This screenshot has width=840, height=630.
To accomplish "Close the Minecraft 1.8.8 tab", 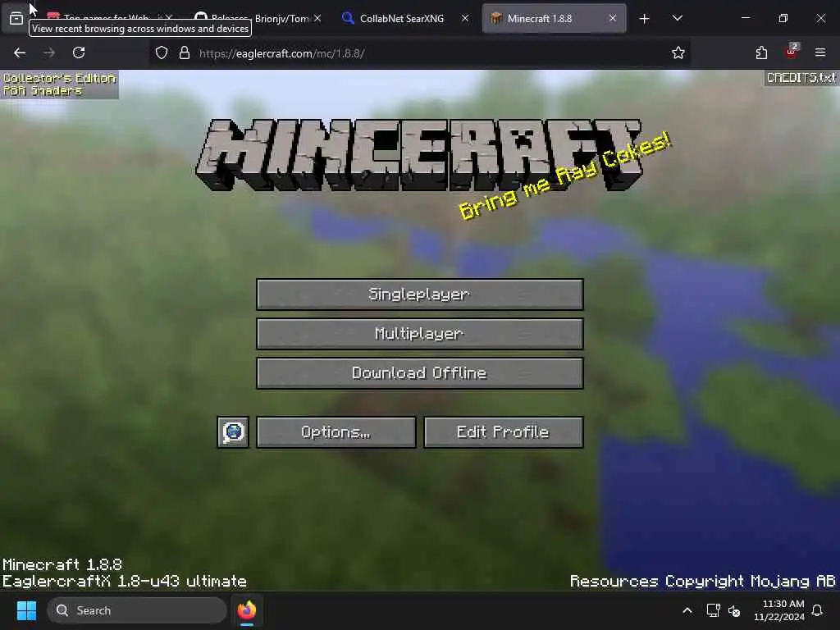I will click(612, 18).
